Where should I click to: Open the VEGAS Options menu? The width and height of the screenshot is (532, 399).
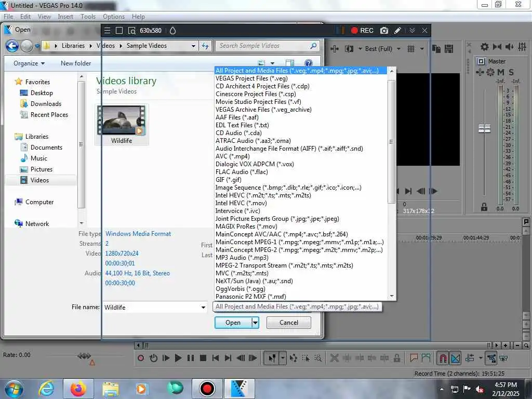click(114, 17)
